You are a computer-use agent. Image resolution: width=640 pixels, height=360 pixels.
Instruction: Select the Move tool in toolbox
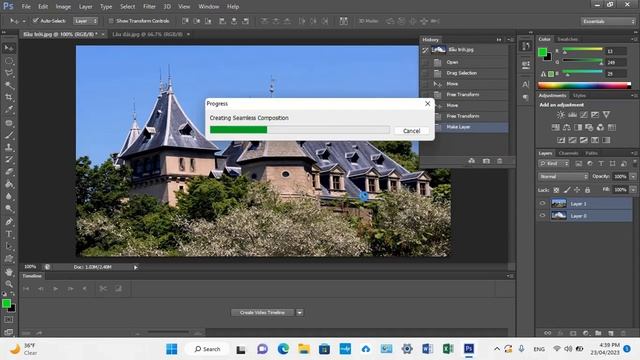point(9,48)
